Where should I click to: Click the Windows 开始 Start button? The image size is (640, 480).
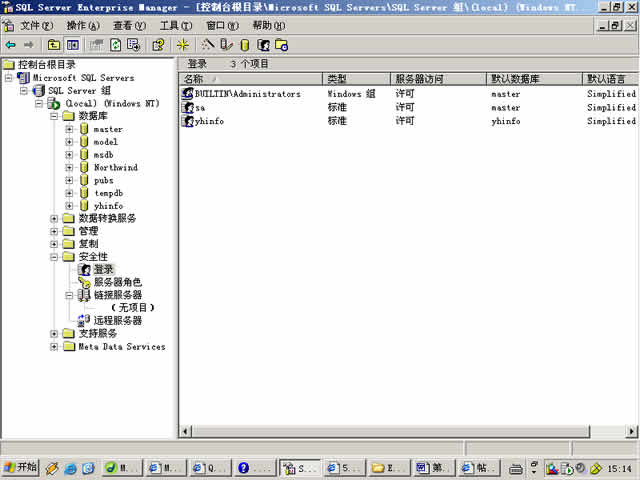click(x=21, y=467)
